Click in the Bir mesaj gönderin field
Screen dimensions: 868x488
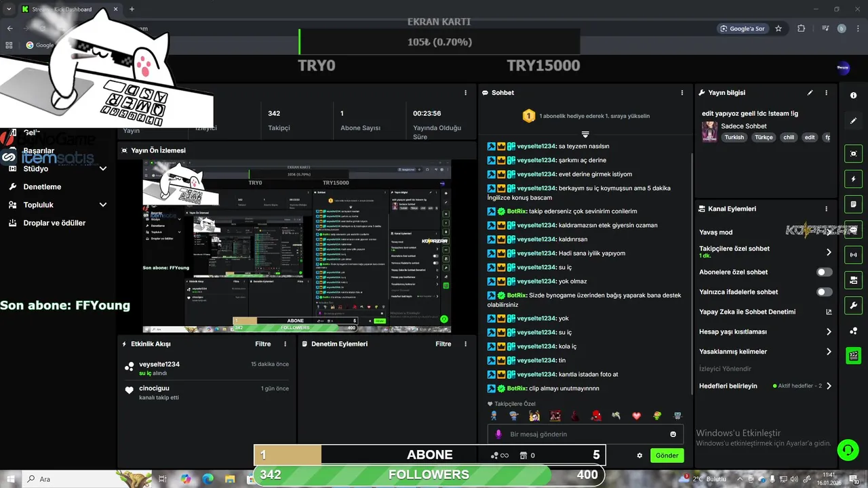585,434
